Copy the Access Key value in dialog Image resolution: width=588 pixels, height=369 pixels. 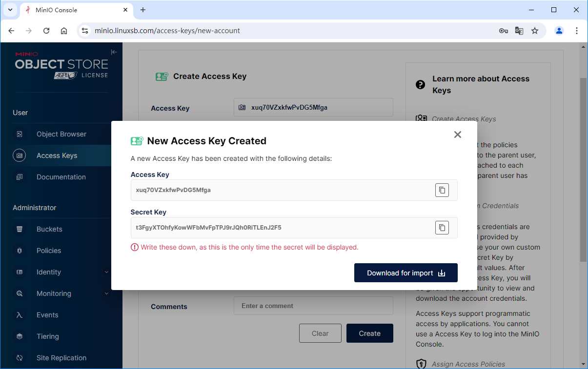(x=442, y=190)
